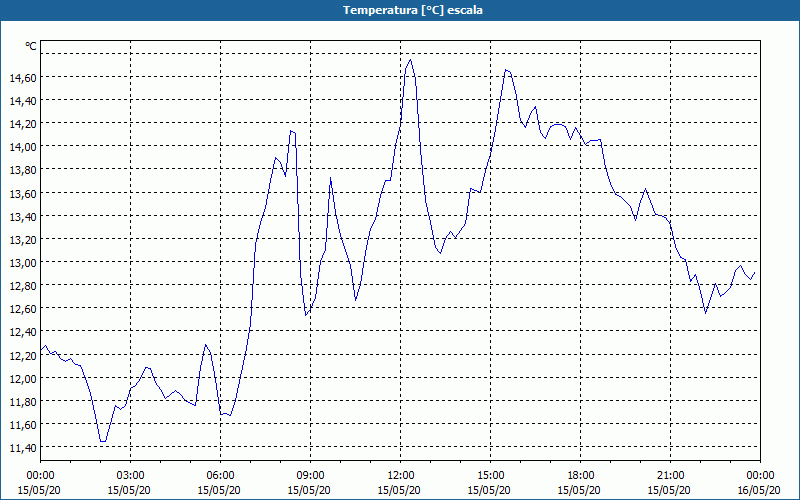This screenshot has height=500, width=800.
Task: Click the 13,80 y-axis value
Action: point(23,170)
